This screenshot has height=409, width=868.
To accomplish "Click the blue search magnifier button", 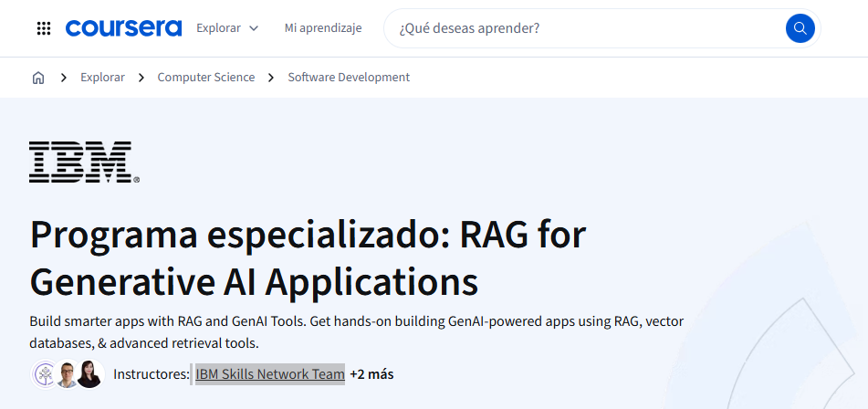I will [800, 28].
